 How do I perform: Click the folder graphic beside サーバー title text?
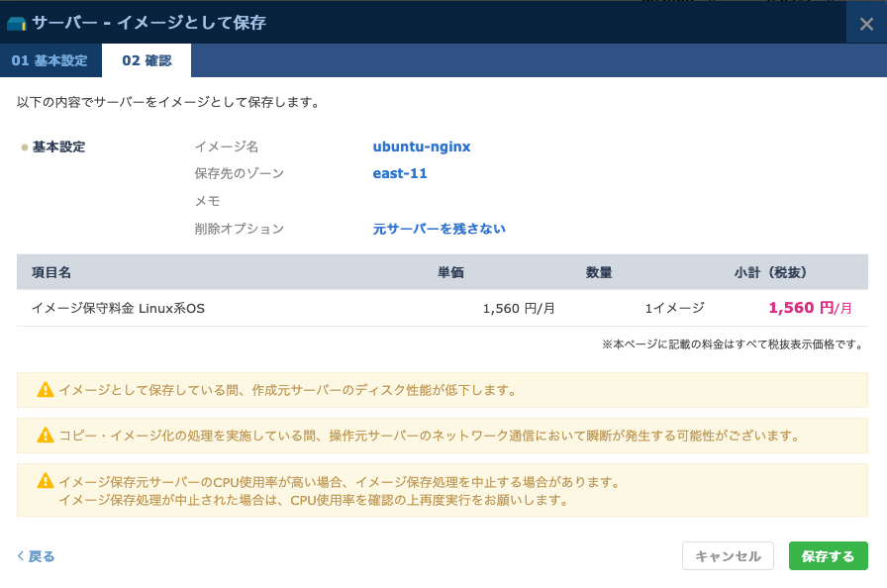pyautogui.click(x=17, y=20)
